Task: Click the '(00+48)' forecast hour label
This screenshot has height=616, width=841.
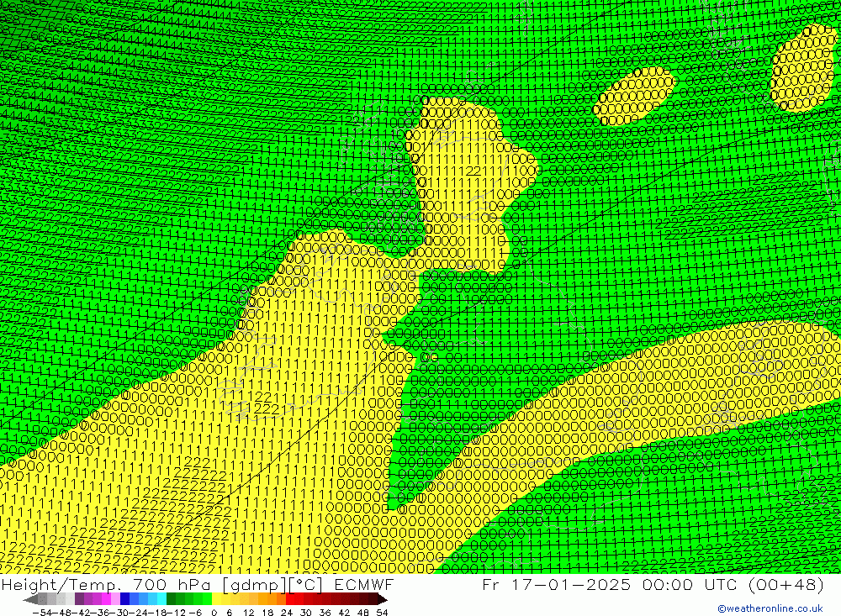Action: coord(785,584)
